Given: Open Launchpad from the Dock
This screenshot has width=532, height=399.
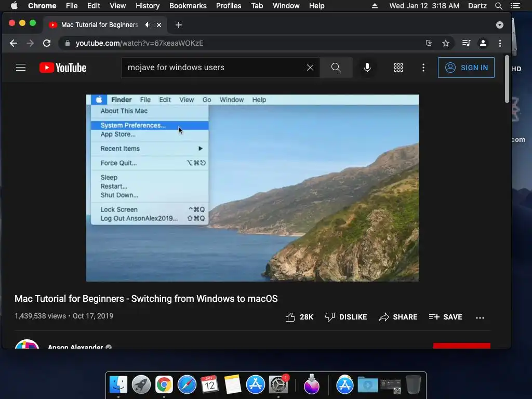Looking at the screenshot, I should (141, 385).
